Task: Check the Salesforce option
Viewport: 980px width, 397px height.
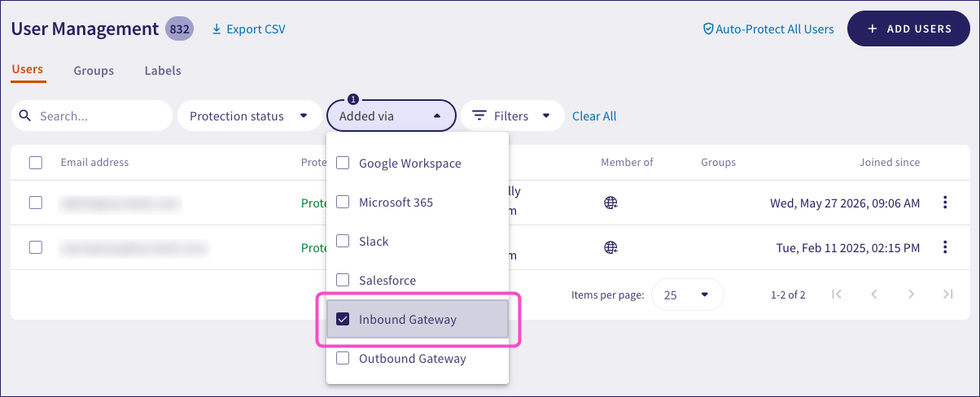Action: tap(343, 280)
